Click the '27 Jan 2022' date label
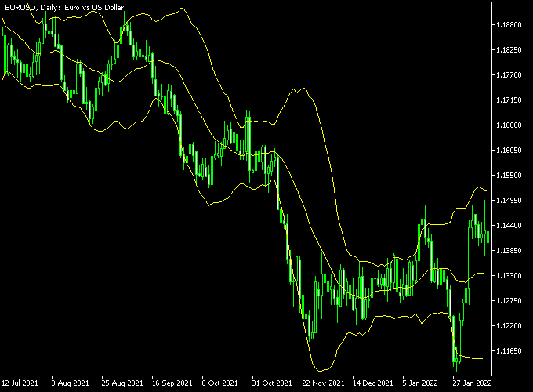This screenshot has width=533, height=392. tap(472, 383)
